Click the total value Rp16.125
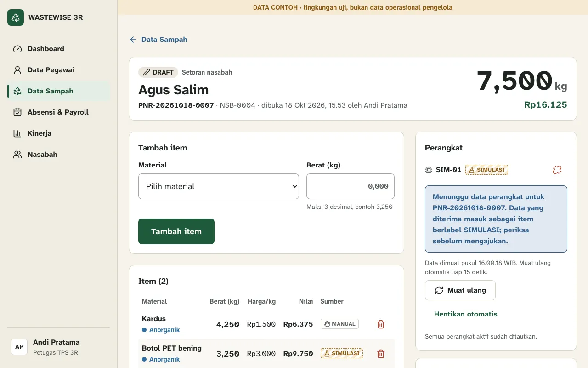Image resolution: width=588 pixels, height=368 pixels. tap(546, 104)
